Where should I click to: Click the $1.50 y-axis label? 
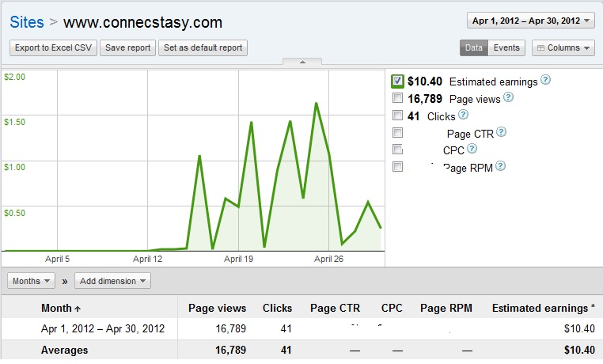click(x=14, y=122)
